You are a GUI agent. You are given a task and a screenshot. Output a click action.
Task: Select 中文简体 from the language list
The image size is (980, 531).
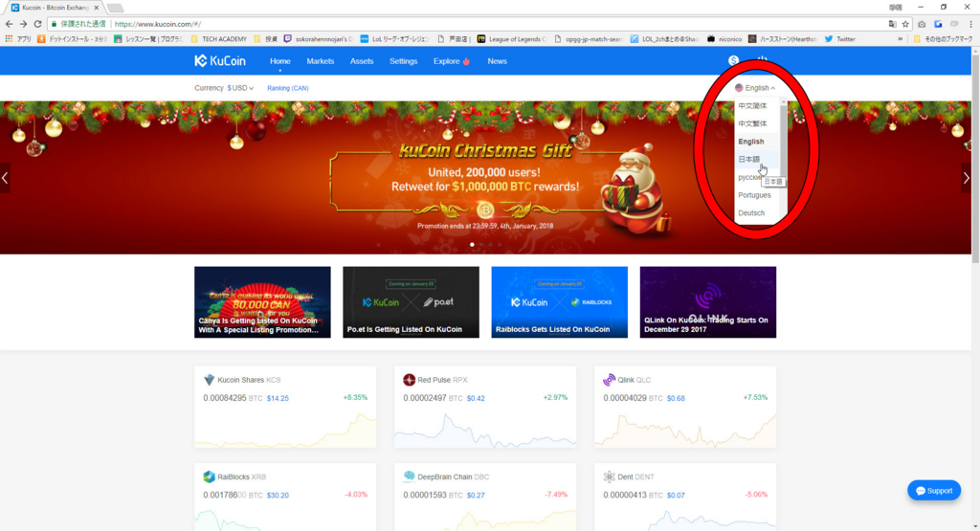pyautogui.click(x=752, y=105)
